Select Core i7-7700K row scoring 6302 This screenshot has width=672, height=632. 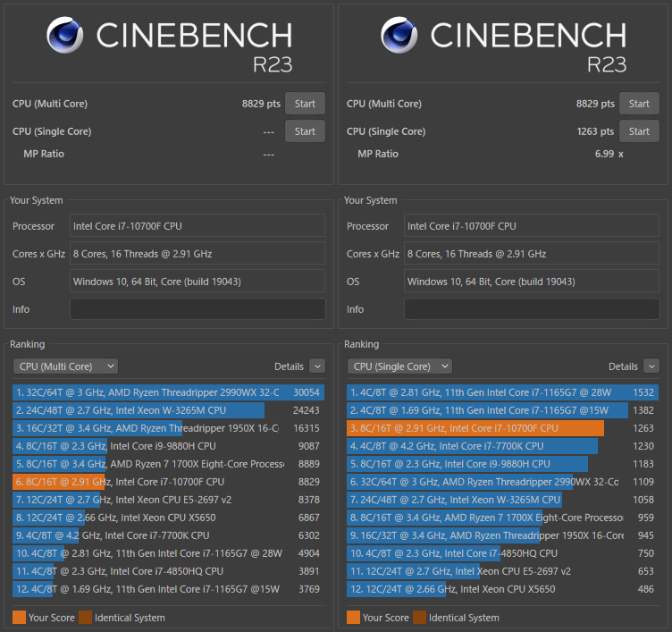[168, 535]
